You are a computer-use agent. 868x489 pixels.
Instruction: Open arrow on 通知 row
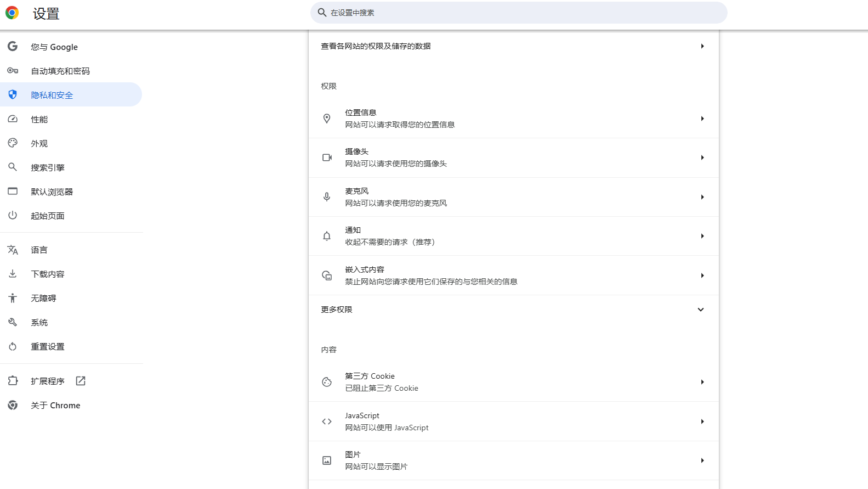pos(702,236)
